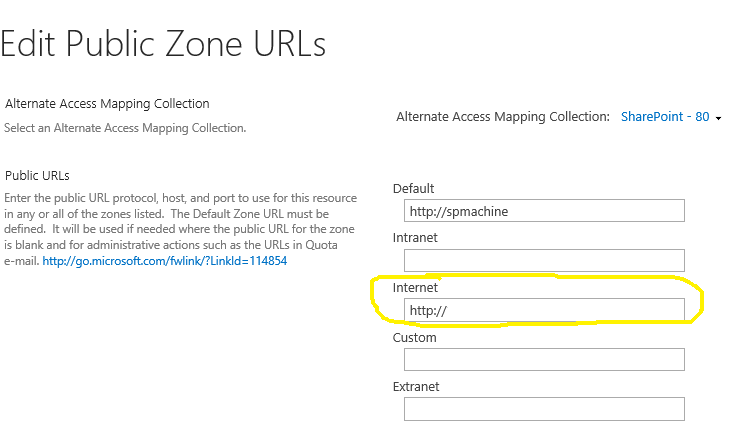
Task: Click the Extranet label
Action: tap(416, 387)
